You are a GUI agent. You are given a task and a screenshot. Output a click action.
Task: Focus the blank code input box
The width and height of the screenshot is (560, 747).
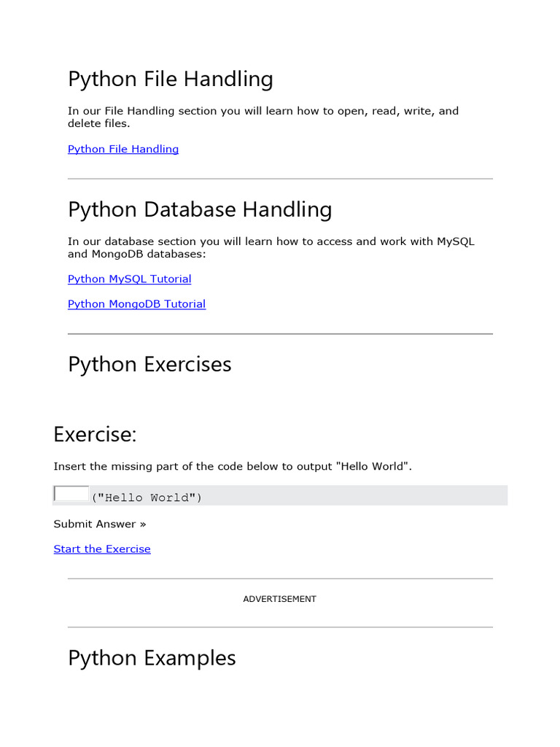(x=71, y=494)
